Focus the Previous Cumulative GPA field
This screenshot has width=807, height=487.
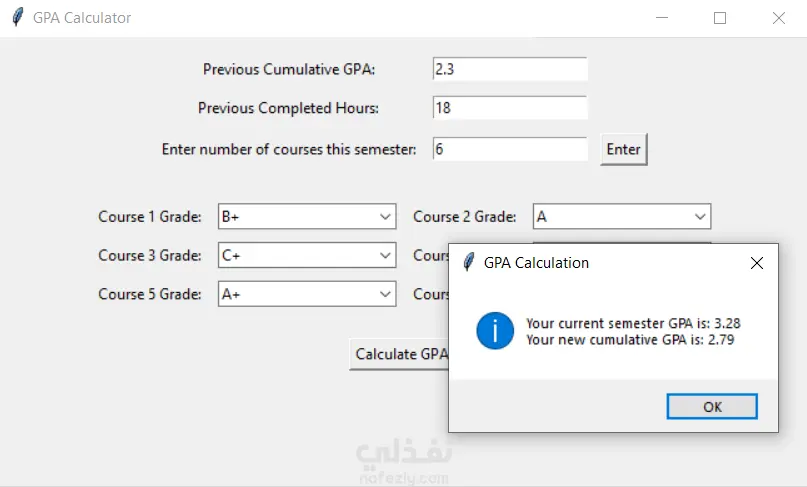(509, 69)
